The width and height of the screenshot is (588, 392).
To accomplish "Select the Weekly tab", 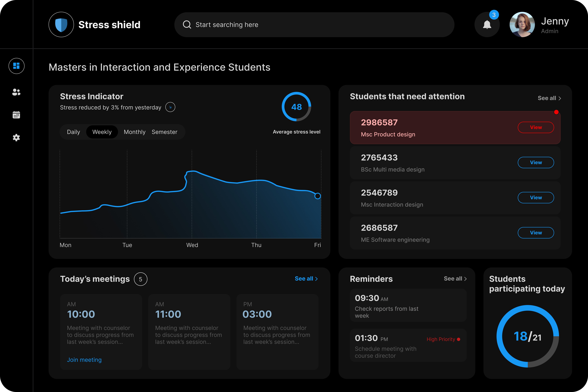I will (102, 132).
